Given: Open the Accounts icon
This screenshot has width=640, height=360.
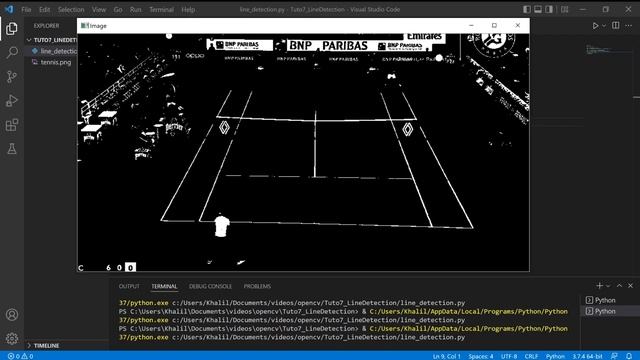Looking at the screenshot, I should coord(12,315).
